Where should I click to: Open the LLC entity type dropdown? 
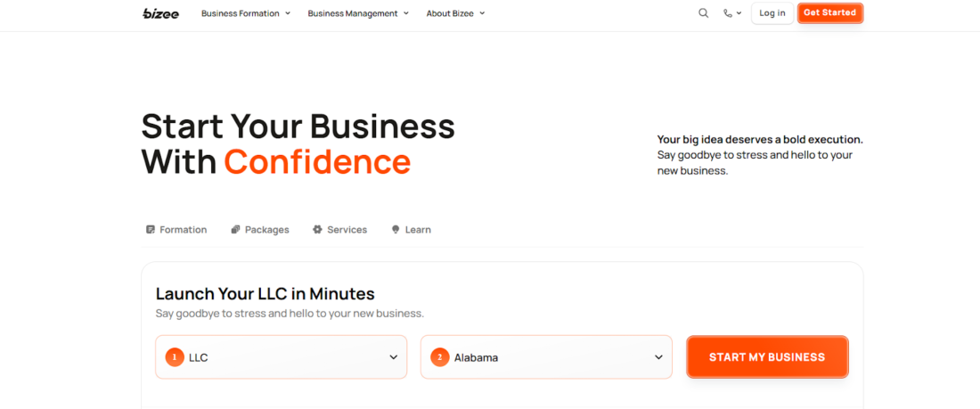(281, 357)
